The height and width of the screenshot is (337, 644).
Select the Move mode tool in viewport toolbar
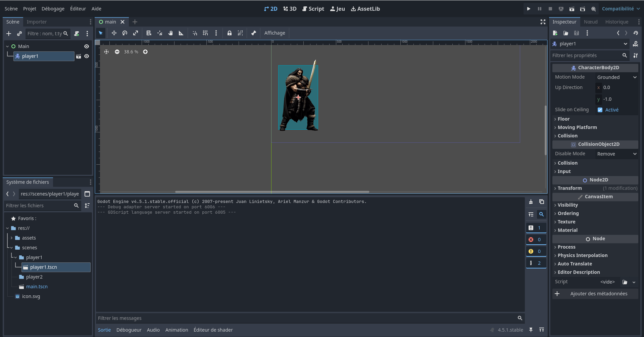pos(114,33)
